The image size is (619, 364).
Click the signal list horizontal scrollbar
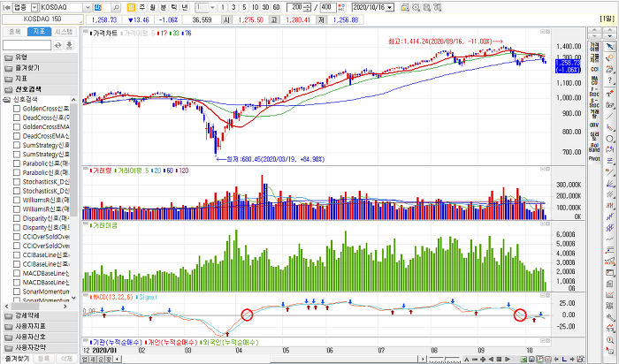(35, 307)
